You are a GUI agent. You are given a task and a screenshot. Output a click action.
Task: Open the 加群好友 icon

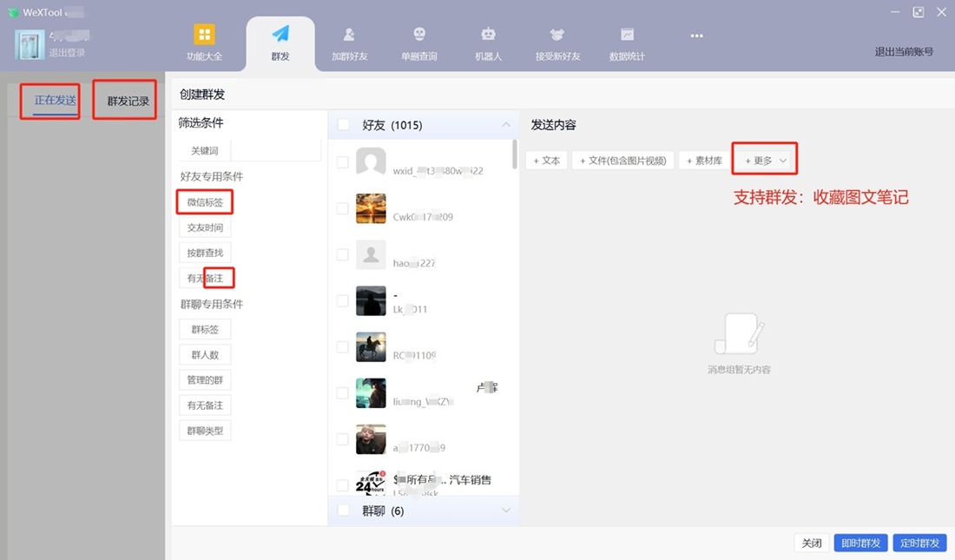click(349, 34)
